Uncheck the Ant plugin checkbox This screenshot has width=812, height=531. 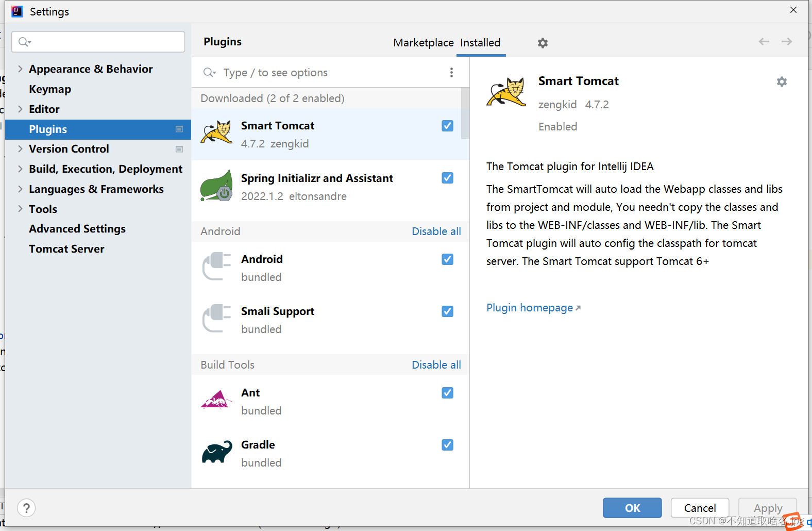(447, 393)
